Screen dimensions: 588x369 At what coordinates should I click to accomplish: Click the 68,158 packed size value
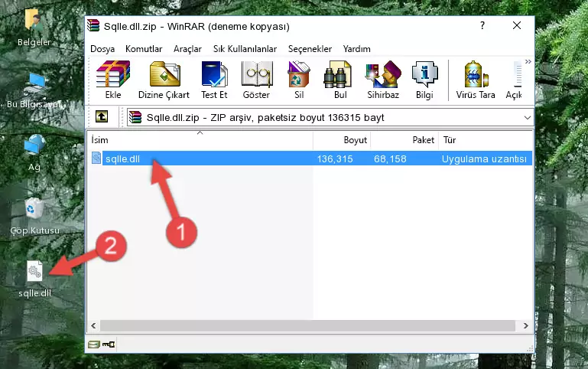tap(390, 158)
